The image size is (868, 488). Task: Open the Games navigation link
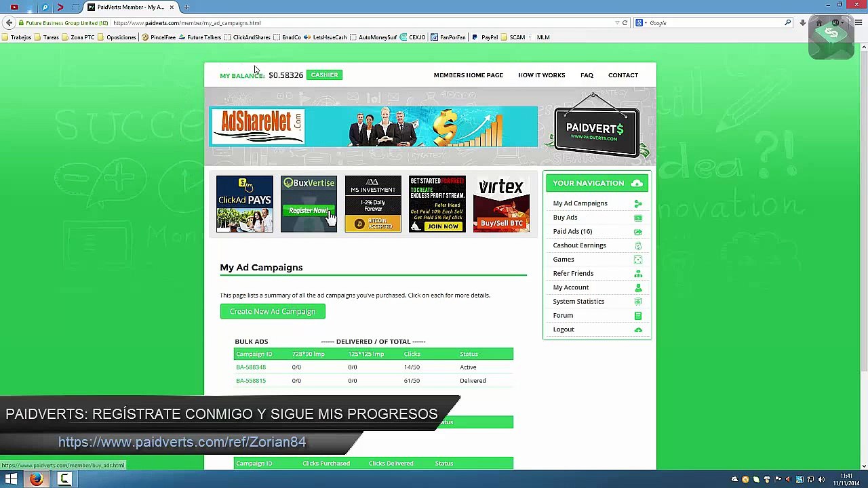(x=564, y=260)
